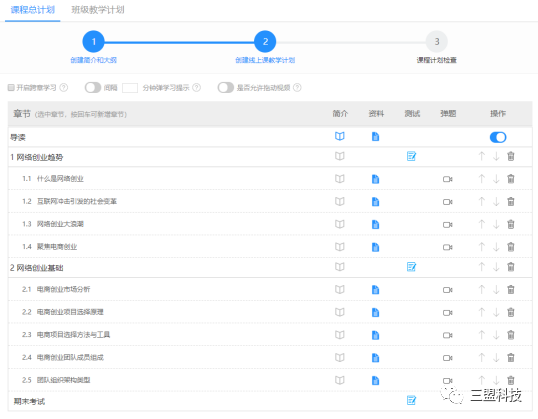
Task: Delete section 2.3 with trash icon
Action: [511, 335]
